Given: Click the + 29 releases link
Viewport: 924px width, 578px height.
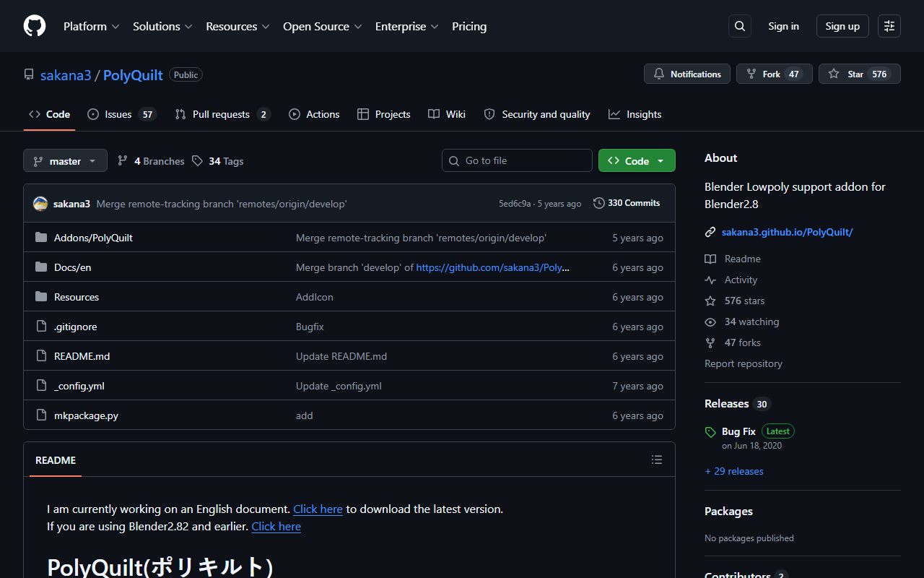Looking at the screenshot, I should click(734, 471).
